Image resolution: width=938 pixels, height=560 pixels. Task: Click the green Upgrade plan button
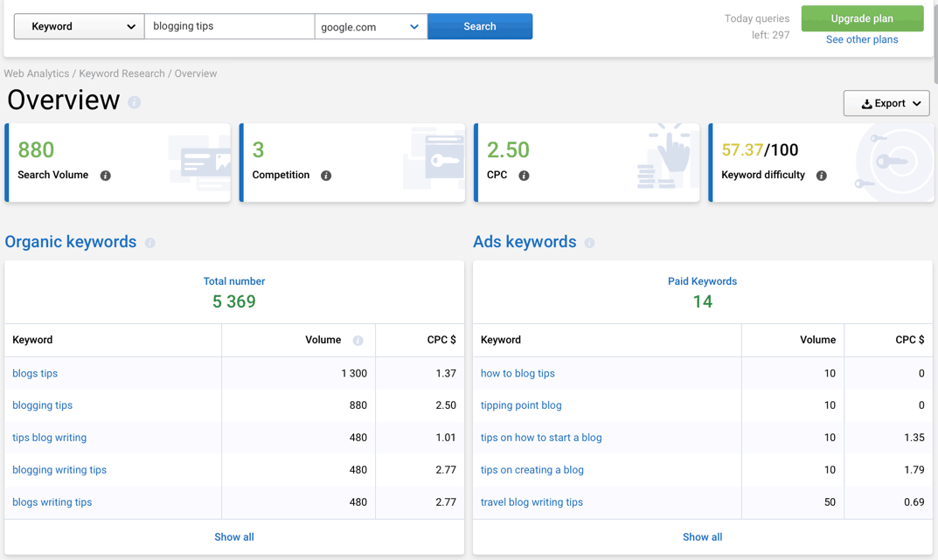[862, 18]
